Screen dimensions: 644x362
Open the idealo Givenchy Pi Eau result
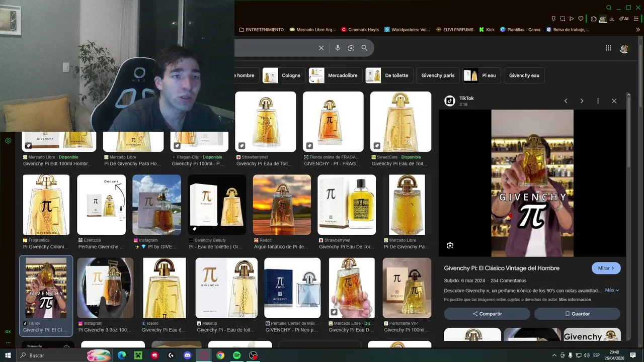[x=164, y=288]
